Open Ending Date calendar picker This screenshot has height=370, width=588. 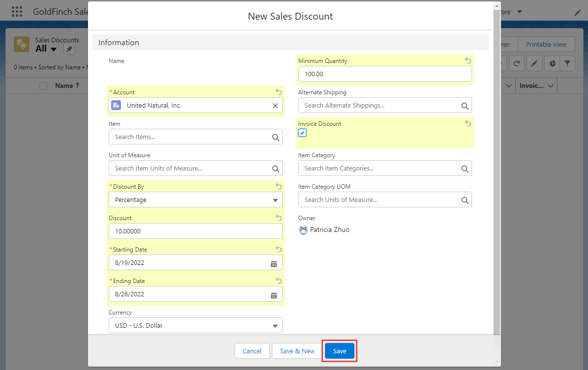pyautogui.click(x=274, y=295)
